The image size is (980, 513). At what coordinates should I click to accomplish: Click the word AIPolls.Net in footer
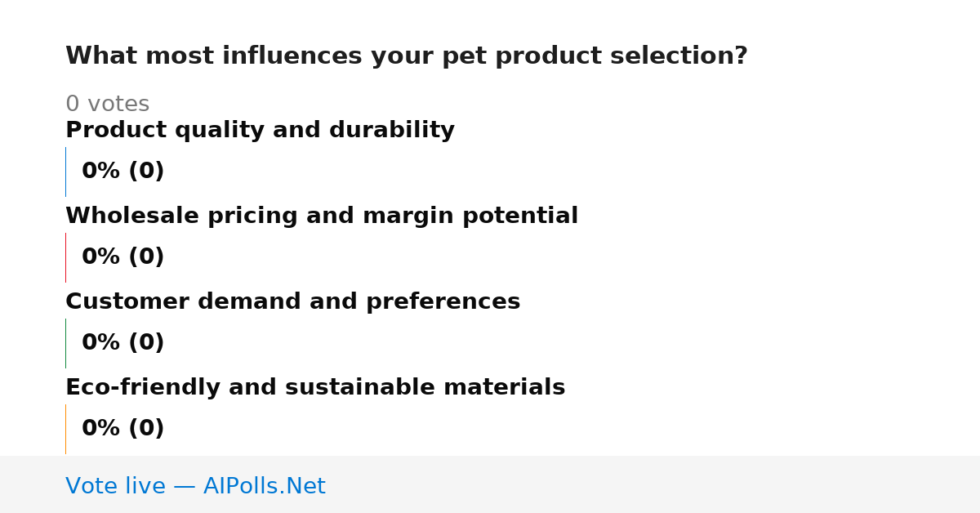[x=265, y=486]
